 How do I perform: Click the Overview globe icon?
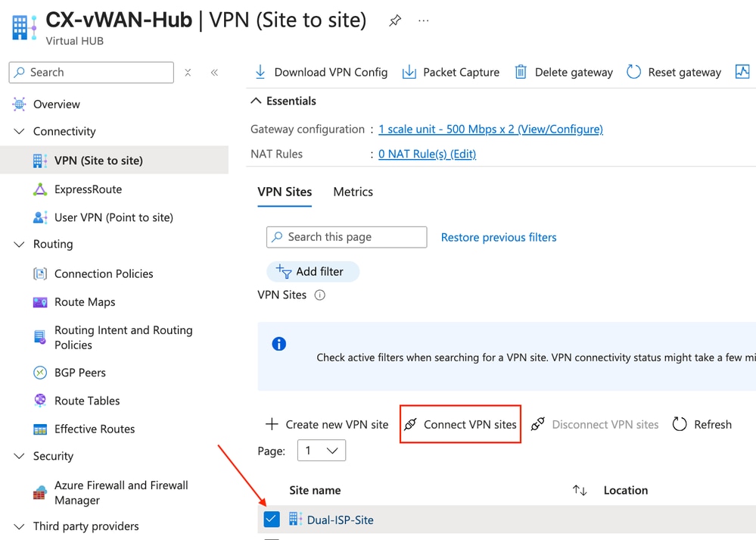[19, 105]
